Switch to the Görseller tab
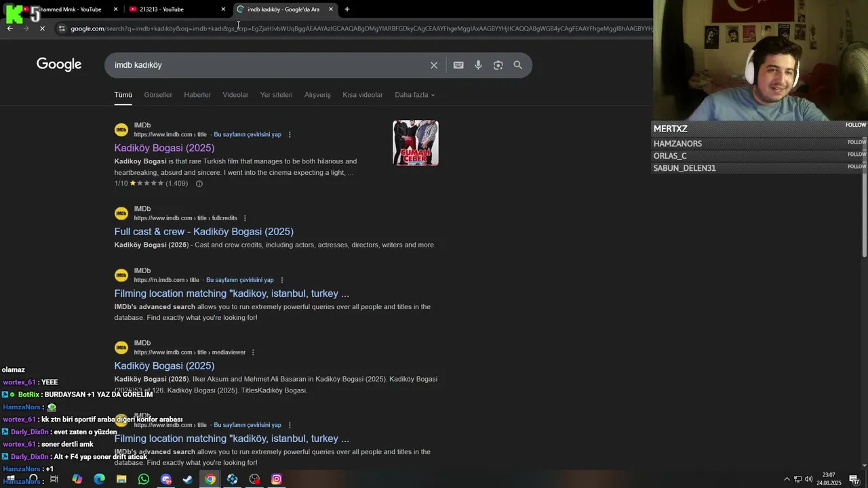This screenshot has height=488, width=868. pyautogui.click(x=158, y=95)
